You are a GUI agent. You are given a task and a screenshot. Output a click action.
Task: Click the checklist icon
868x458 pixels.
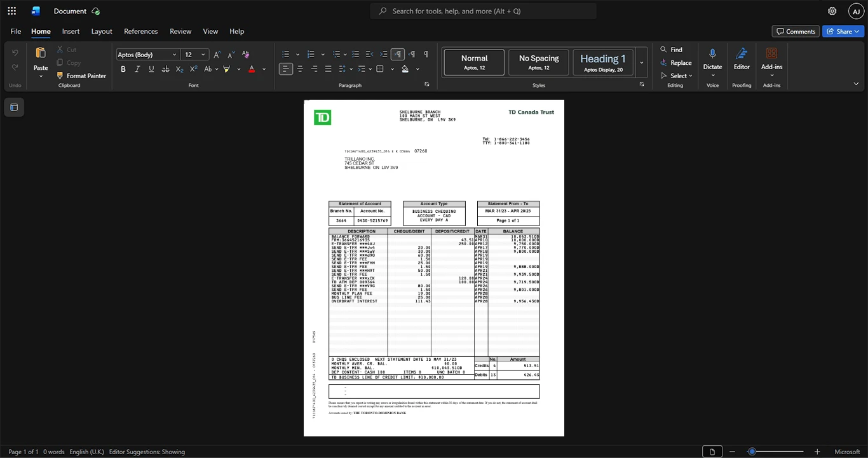click(356, 55)
